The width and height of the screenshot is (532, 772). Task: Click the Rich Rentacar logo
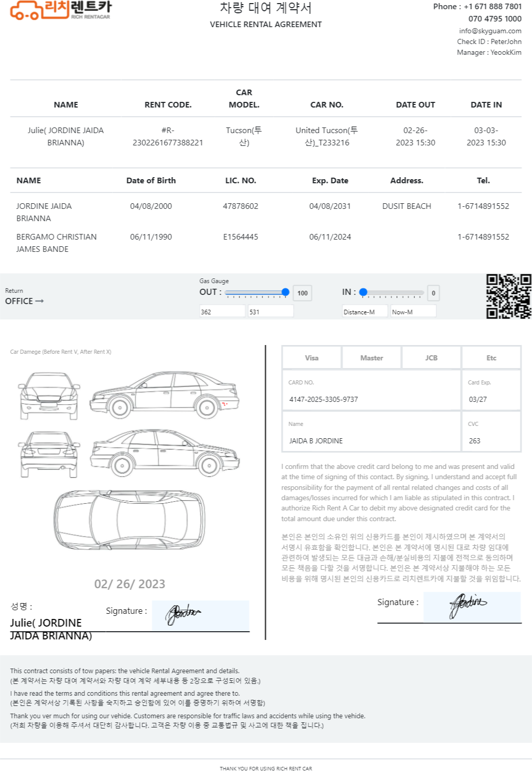[x=60, y=10]
